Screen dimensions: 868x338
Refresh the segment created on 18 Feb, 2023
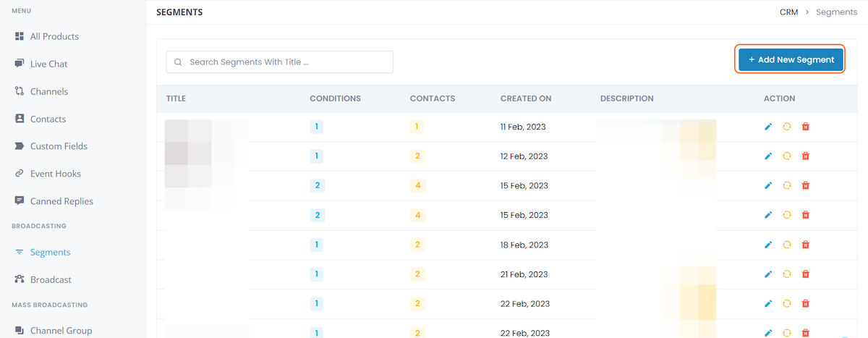[787, 245]
